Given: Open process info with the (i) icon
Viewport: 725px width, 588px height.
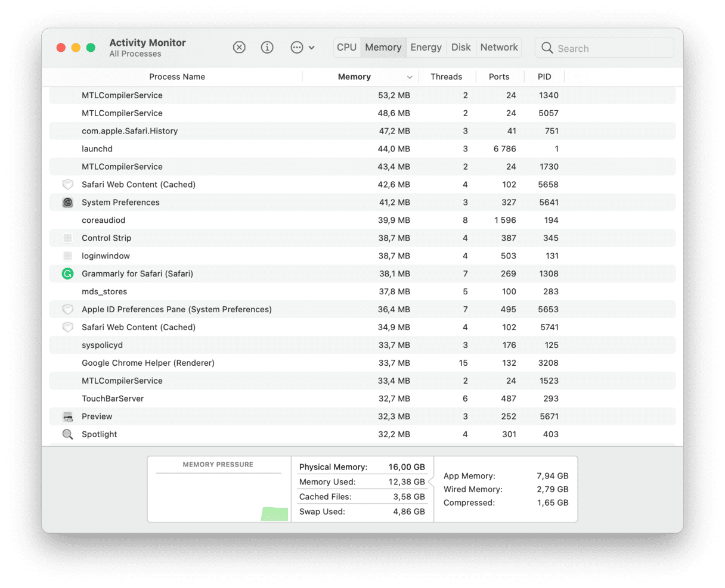Looking at the screenshot, I should click(267, 48).
